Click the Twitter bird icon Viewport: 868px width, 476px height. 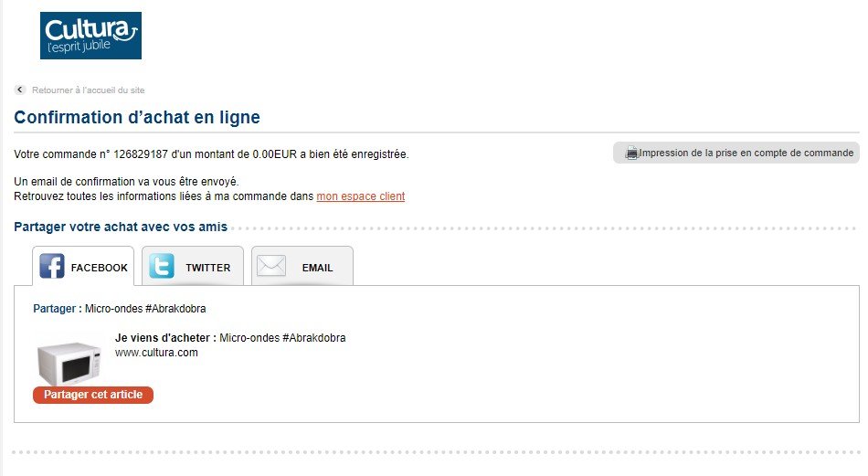[x=162, y=266]
